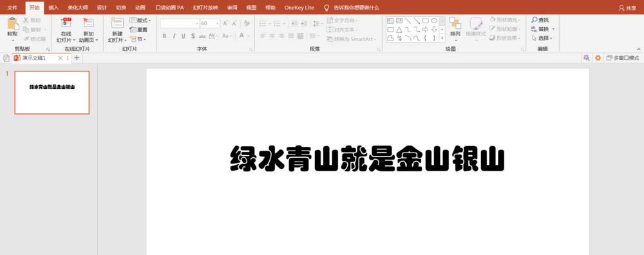Toggle text Shadow (S) formatting
Image resolution: width=644 pixels, height=255 pixels.
[x=193, y=36]
